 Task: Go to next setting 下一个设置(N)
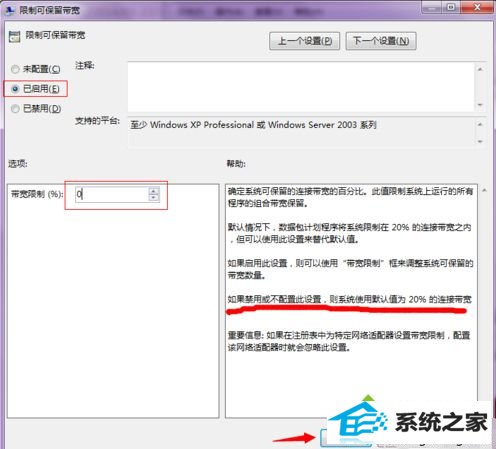[381, 41]
